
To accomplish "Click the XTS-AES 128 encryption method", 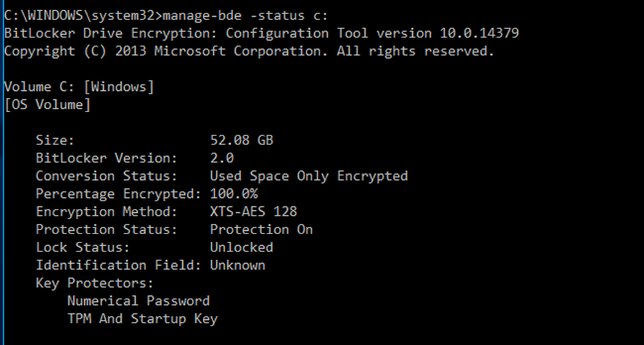I will pyautogui.click(x=253, y=212).
